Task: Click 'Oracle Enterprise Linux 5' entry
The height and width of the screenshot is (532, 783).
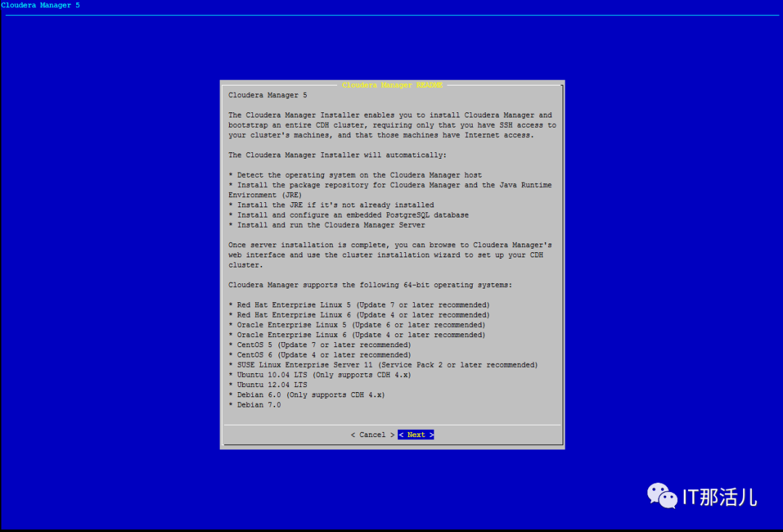Action: tap(357, 325)
